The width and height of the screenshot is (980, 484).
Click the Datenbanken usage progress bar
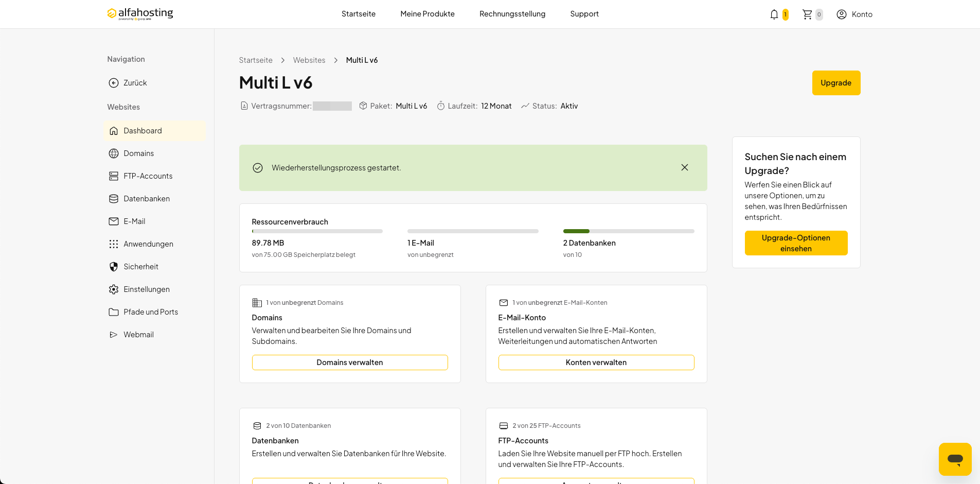tap(629, 231)
